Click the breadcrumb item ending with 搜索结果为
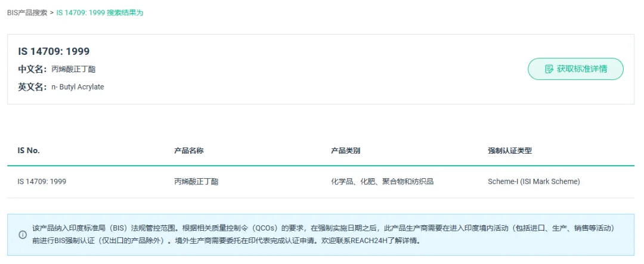644x264 pixels. point(100,13)
